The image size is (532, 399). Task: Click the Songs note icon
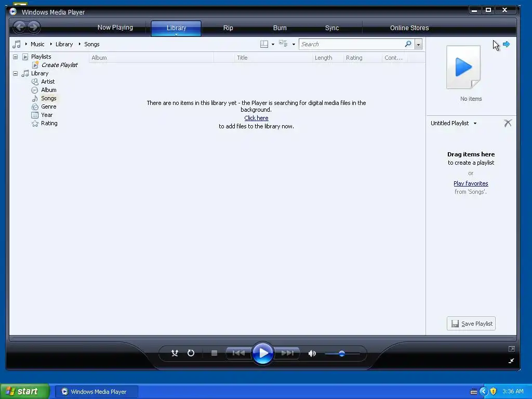tap(35, 98)
